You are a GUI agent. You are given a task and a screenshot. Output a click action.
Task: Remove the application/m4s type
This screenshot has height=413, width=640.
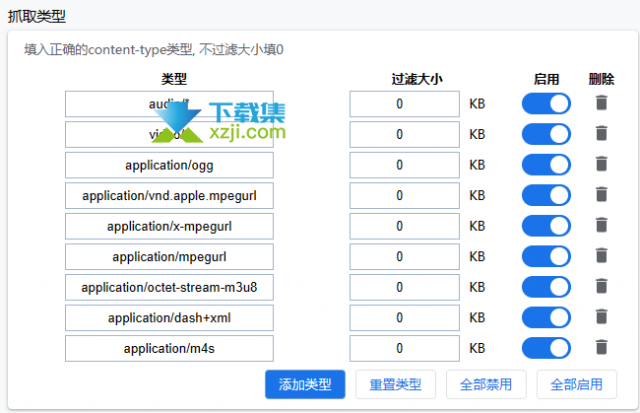click(601, 348)
